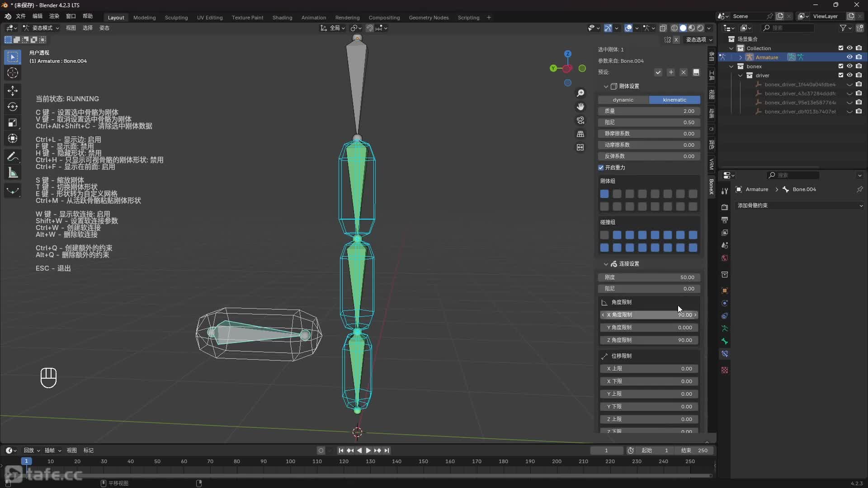The width and height of the screenshot is (868, 488).
Task: Open the Bone Constraints properties tab
Action: (725, 354)
